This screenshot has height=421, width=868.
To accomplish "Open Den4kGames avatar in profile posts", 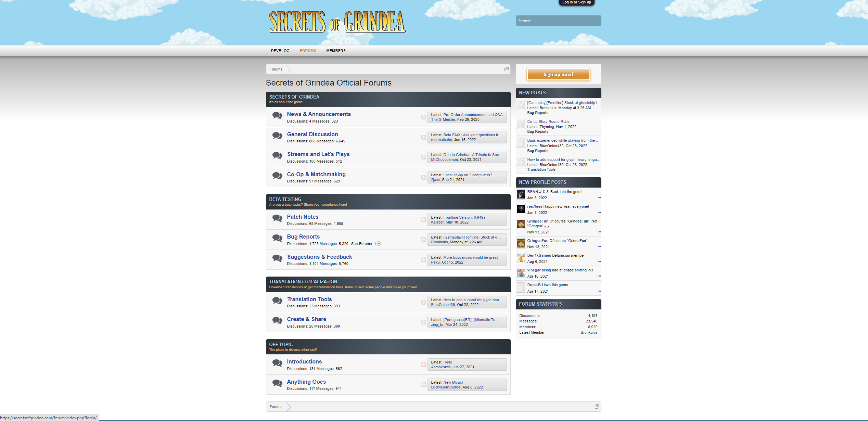I will [521, 258].
